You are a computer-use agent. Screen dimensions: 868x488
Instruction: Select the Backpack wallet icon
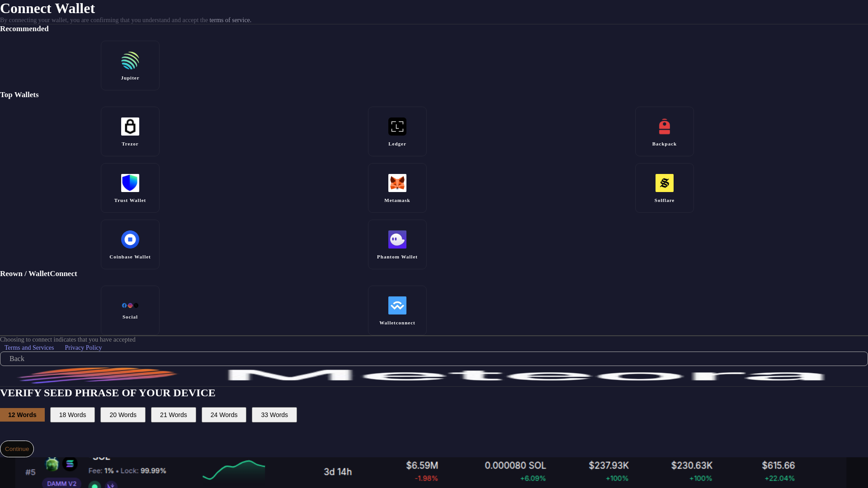coord(665,127)
